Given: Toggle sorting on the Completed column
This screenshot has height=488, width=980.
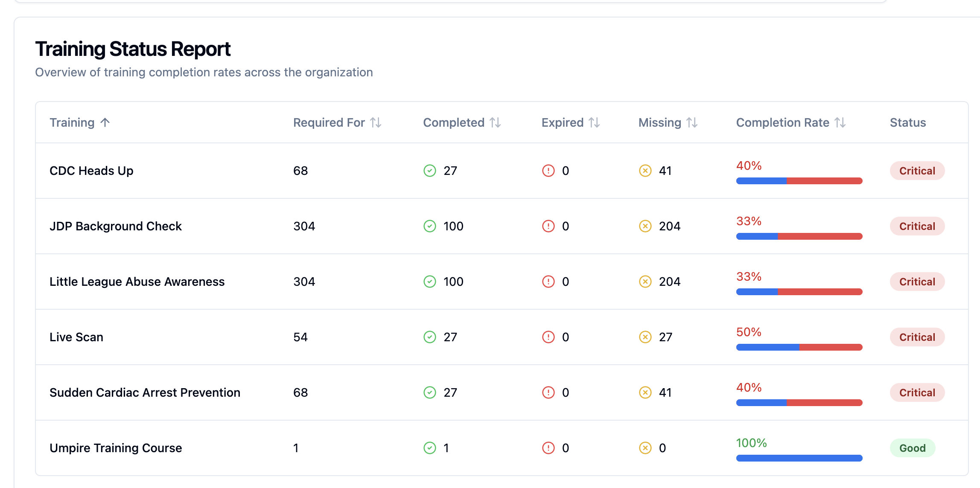Looking at the screenshot, I should pos(462,122).
